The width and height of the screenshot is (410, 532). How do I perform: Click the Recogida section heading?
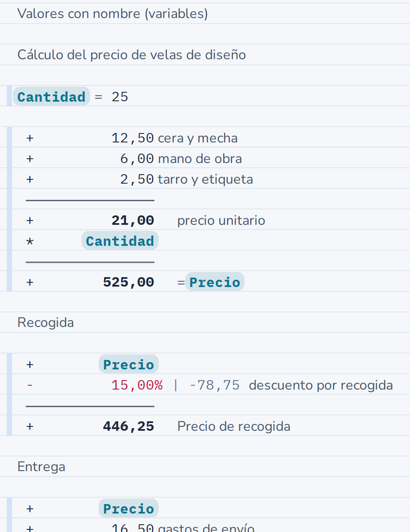(x=45, y=322)
